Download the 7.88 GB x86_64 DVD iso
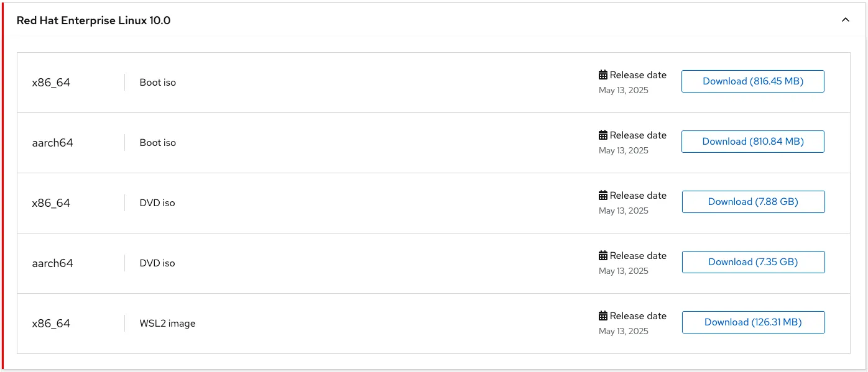Image resolution: width=868 pixels, height=372 pixels. coord(753,202)
